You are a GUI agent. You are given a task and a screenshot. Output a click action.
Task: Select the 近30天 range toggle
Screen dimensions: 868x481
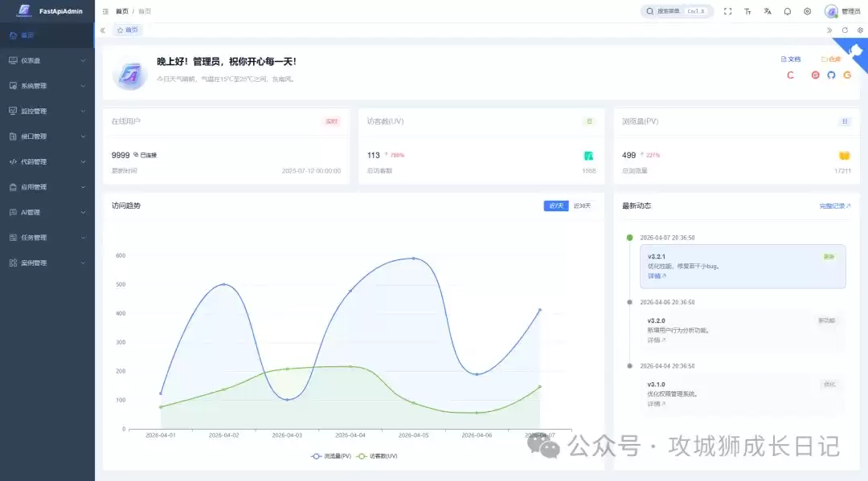(582, 206)
